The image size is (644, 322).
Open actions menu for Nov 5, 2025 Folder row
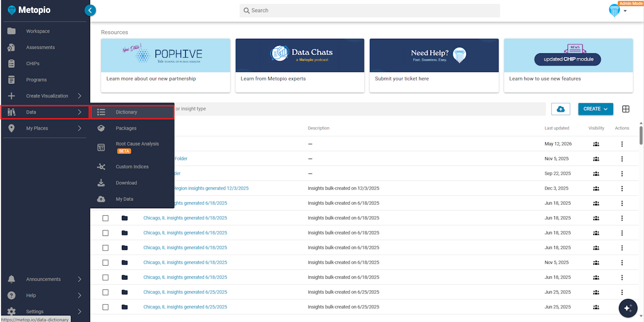point(622,158)
